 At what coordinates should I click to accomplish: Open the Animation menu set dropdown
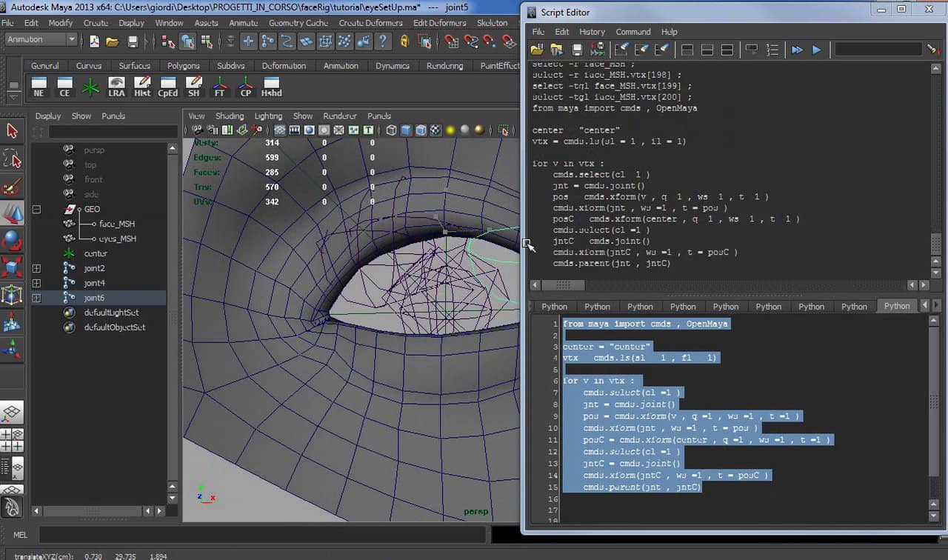[40, 40]
